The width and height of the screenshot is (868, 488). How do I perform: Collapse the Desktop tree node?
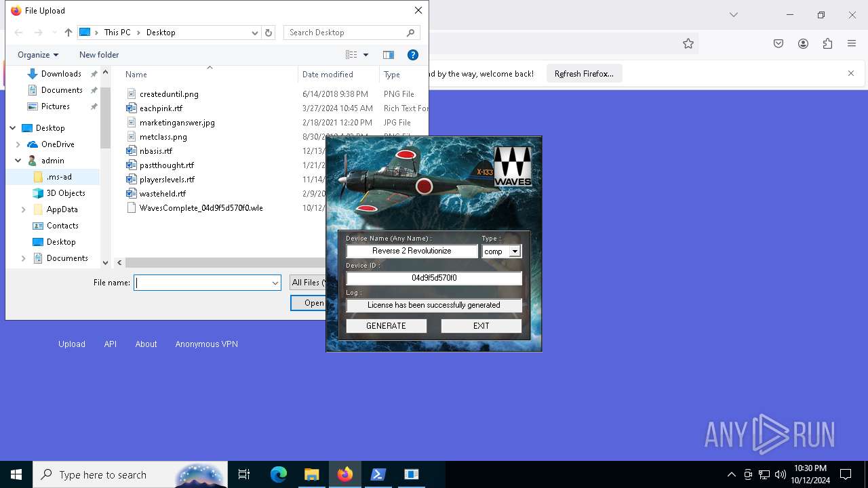click(x=12, y=128)
